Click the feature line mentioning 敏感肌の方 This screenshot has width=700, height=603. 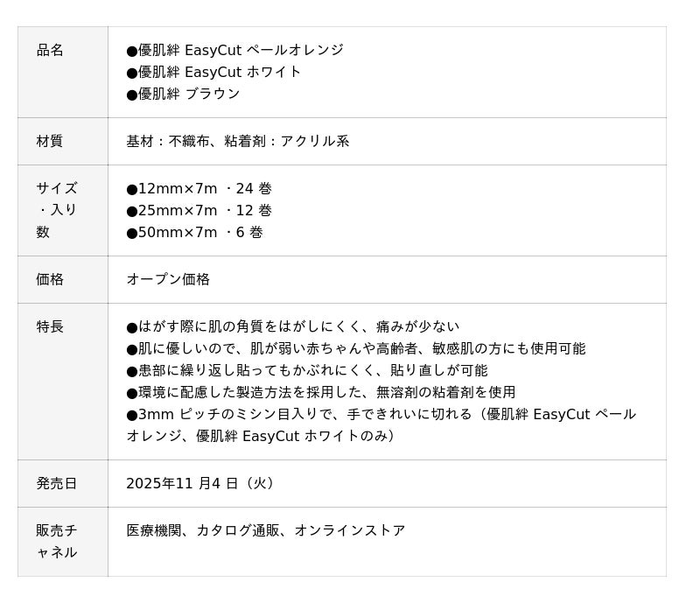click(356, 348)
